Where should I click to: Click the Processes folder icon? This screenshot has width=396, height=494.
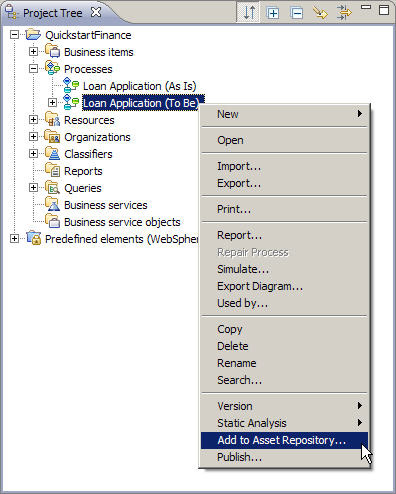52,68
